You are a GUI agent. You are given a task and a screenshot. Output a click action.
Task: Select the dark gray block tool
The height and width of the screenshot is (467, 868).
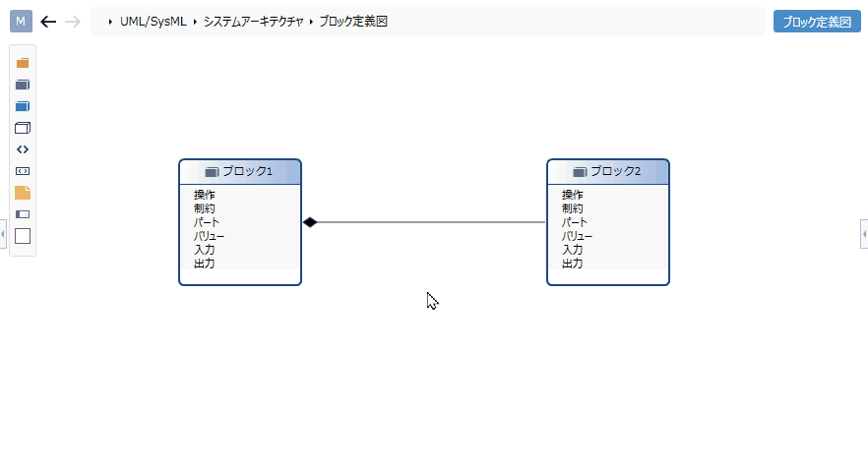(x=23, y=85)
